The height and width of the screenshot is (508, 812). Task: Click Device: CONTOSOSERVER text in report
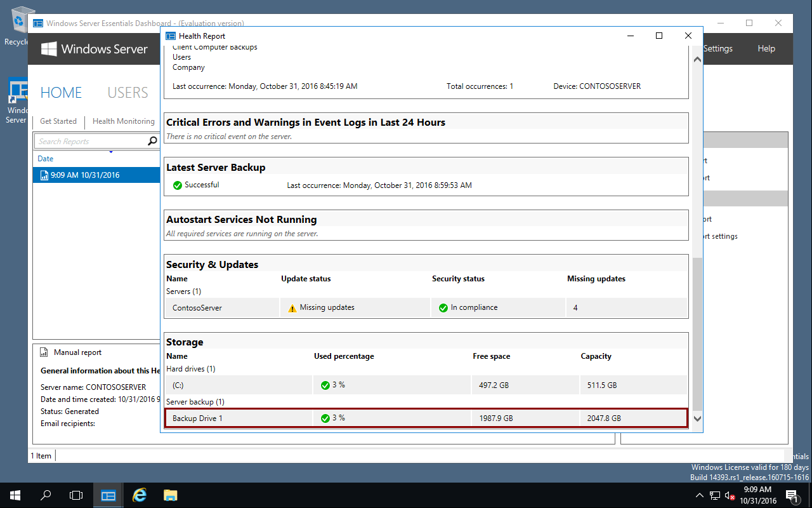597,86
